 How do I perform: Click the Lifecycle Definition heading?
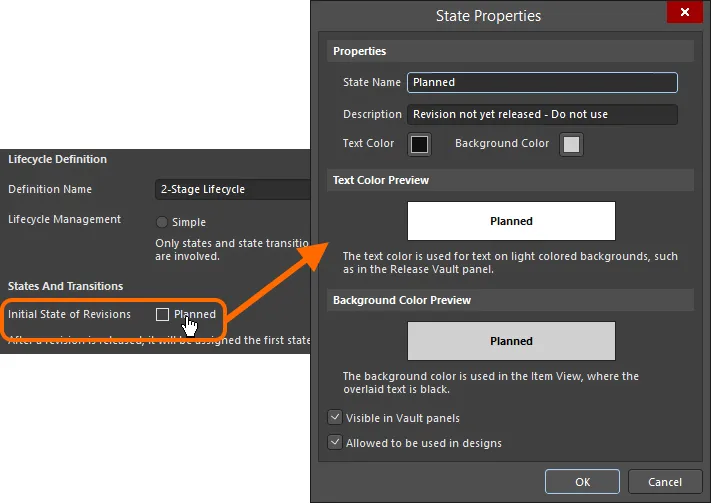coord(57,159)
